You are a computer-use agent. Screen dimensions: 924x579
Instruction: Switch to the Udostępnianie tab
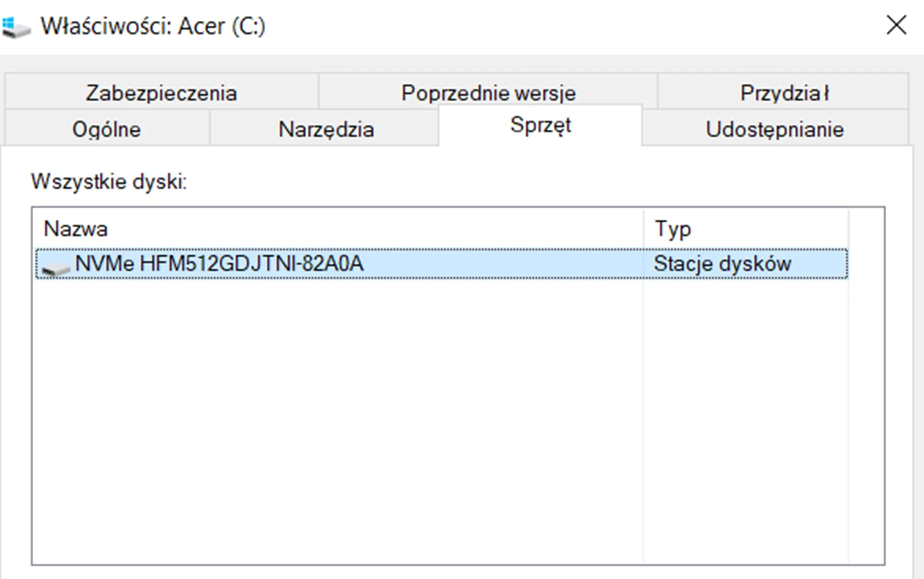pos(775,128)
